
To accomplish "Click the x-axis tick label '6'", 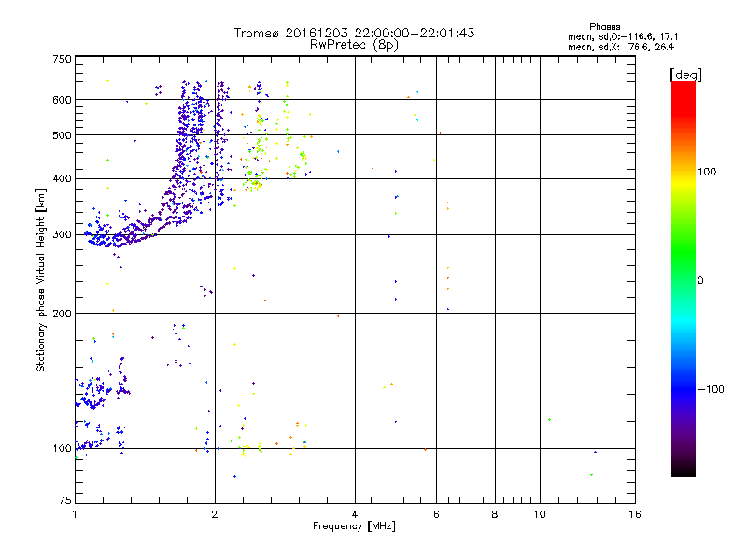I will [436, 514].
